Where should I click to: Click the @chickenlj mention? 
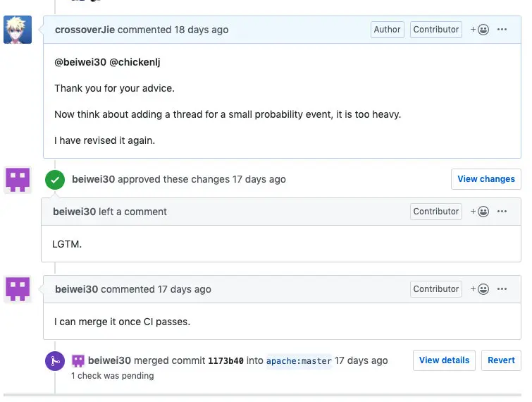tap(135, 62)
